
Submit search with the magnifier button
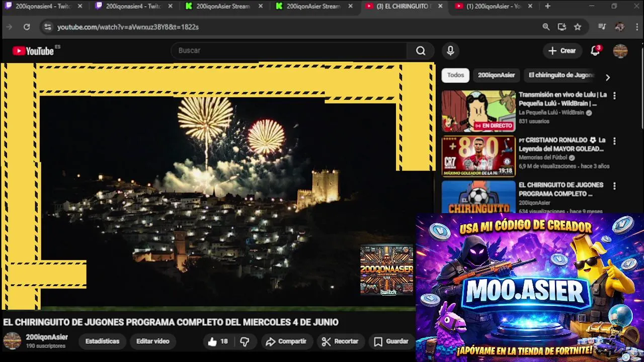click(x=421, y=50)
